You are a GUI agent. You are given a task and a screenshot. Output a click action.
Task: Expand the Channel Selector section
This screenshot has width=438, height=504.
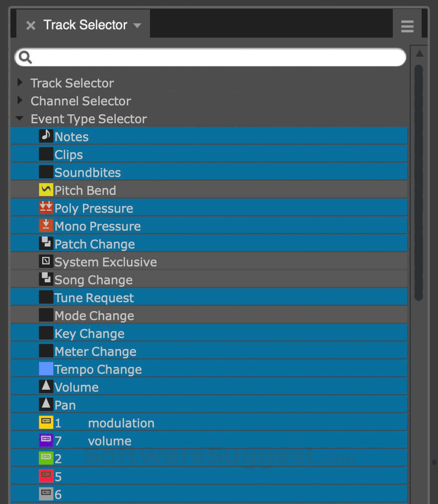[20, 100]
